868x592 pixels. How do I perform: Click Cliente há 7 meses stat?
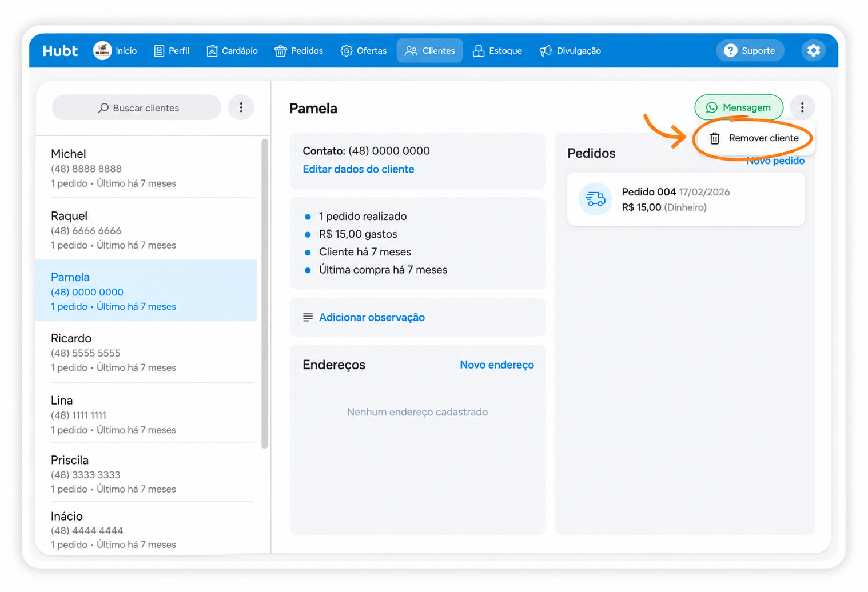(365, 252)
